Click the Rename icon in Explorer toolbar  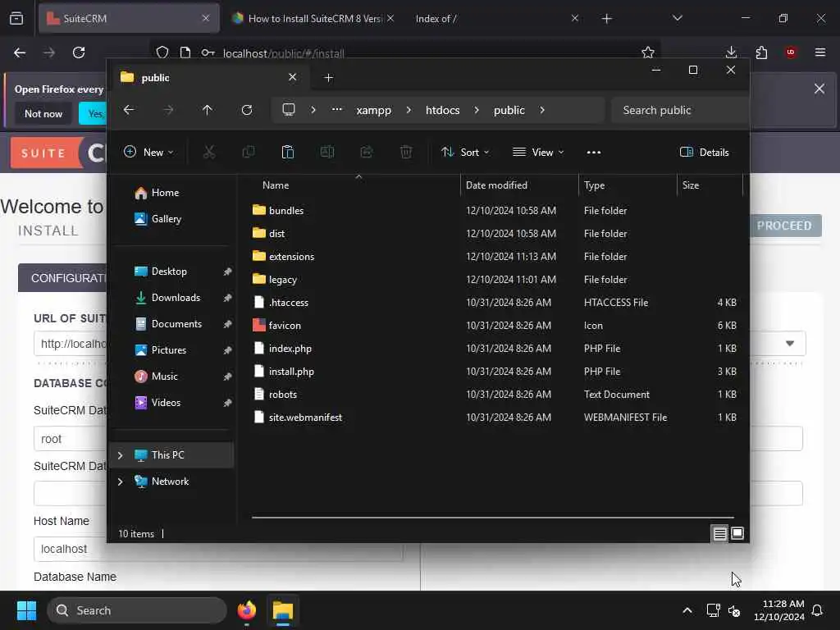327,152
